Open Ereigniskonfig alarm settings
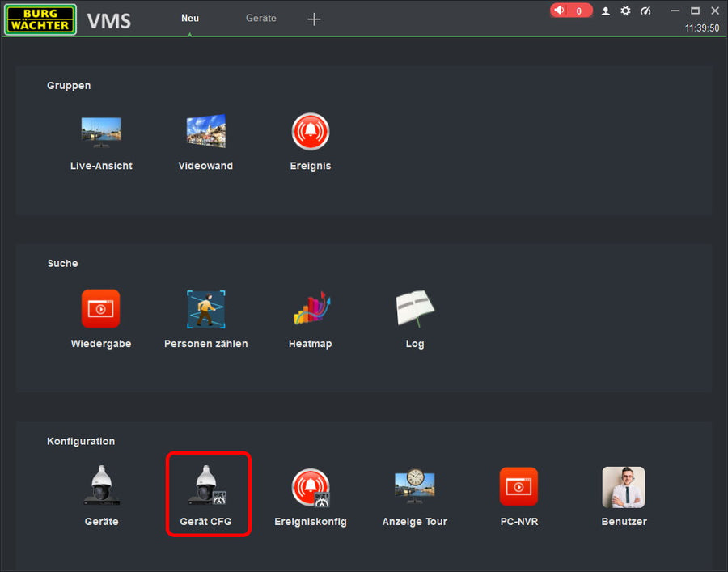Viewport: 728px width, 572px height. click(x=311, y=487)
